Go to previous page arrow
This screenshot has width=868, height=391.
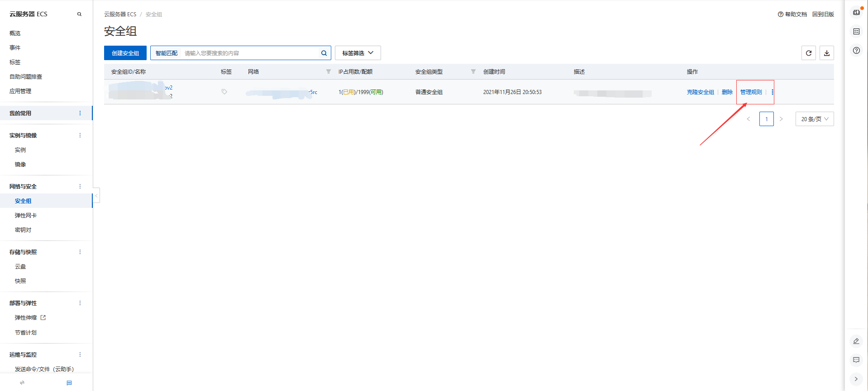tap(749, 119)
